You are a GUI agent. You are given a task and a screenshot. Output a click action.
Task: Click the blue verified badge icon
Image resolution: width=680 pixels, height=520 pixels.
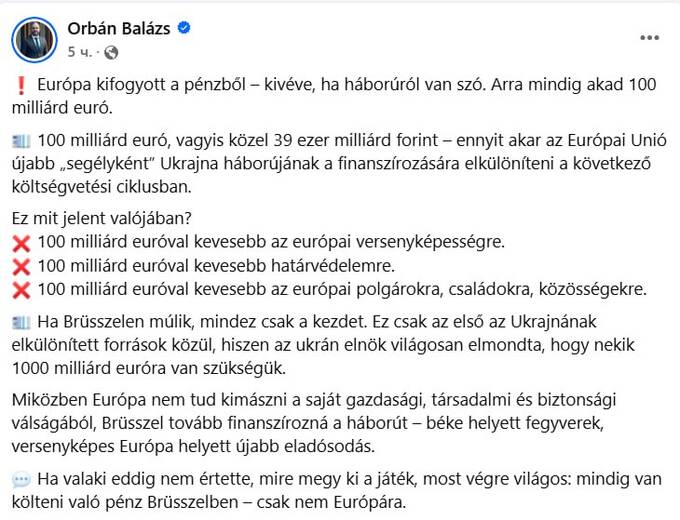(x=184, y=28)
